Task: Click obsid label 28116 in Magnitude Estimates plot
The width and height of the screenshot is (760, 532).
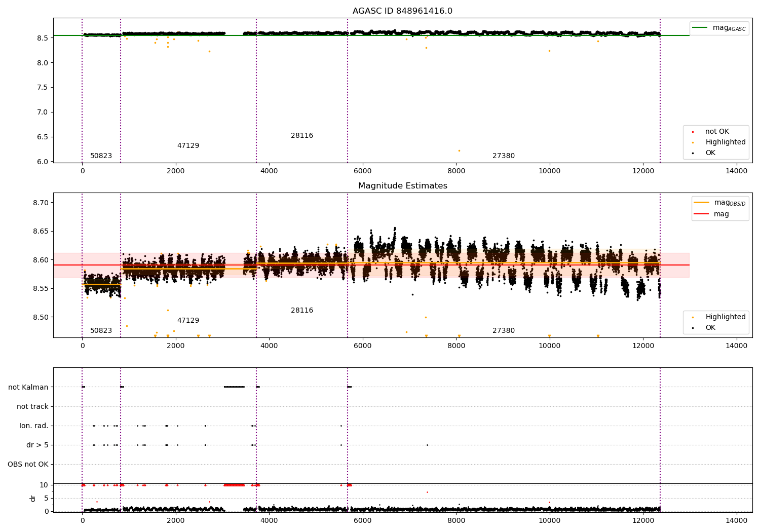Action: 302,311
